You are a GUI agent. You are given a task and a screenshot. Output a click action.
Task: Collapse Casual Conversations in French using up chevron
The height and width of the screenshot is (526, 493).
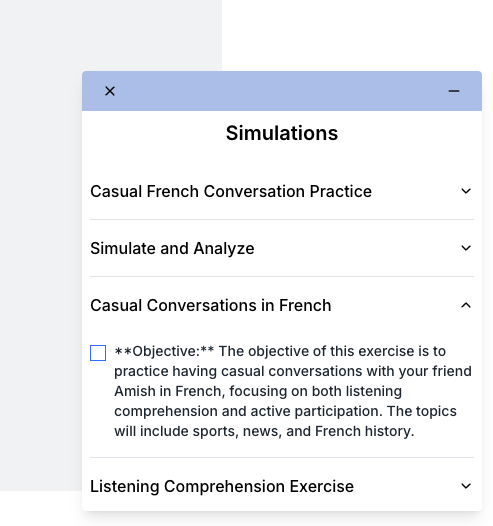click(466, 305)
